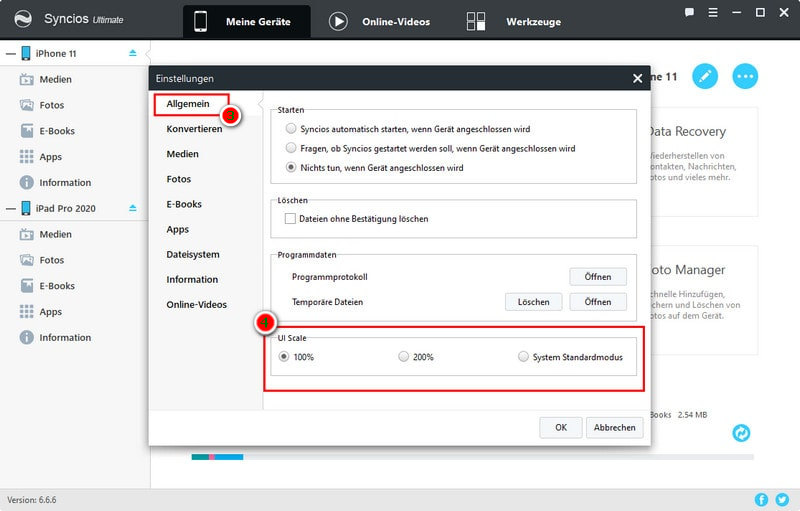Click the iPad Pro 2020 device icon
This screenshot has width=800, height=511.
tap(26, 208)
